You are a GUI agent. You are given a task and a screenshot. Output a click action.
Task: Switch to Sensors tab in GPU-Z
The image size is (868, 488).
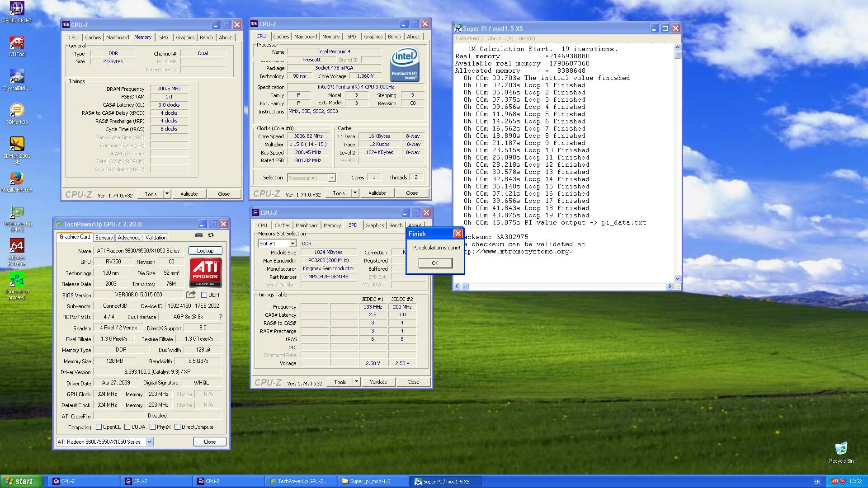(x=104, y=238)
